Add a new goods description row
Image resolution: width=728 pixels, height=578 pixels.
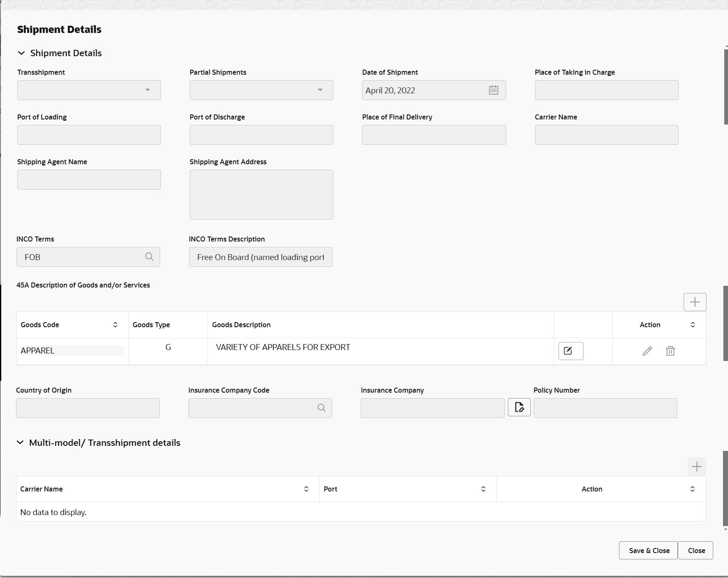pyautogui.click(x=695, y=302)
